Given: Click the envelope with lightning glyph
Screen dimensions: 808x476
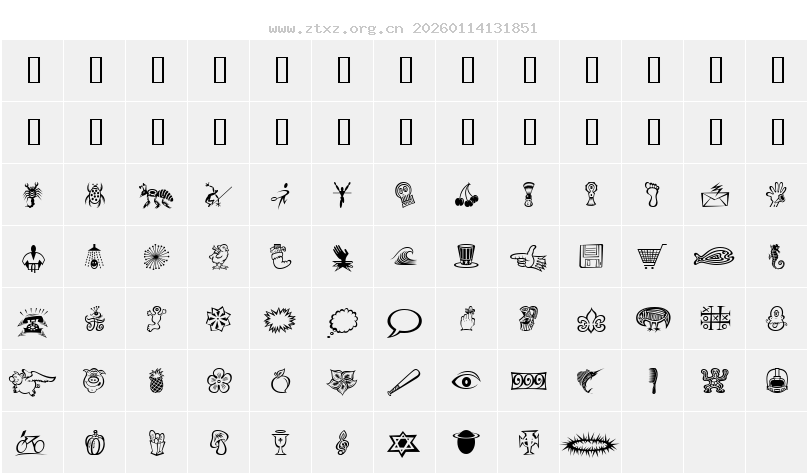Looking at the screenshot, I should [715, 195].
